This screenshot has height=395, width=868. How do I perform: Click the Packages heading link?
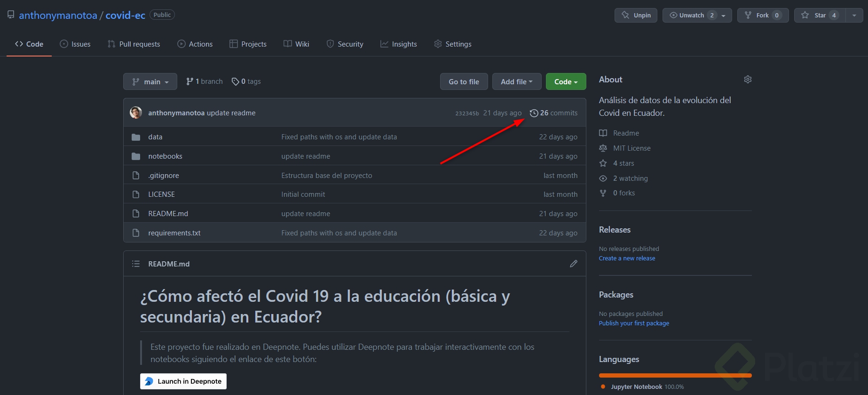pyautogui.click(x=616, y=295)
